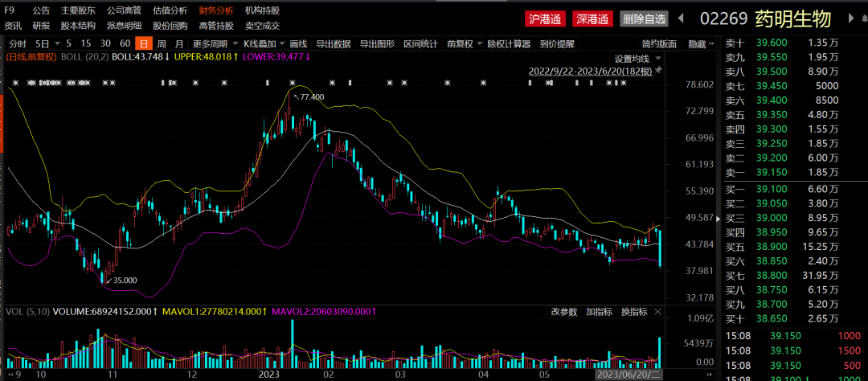
Task: Click the 导出数据 toolbar button
Action: pyautogui.click(x=333, y=43)
